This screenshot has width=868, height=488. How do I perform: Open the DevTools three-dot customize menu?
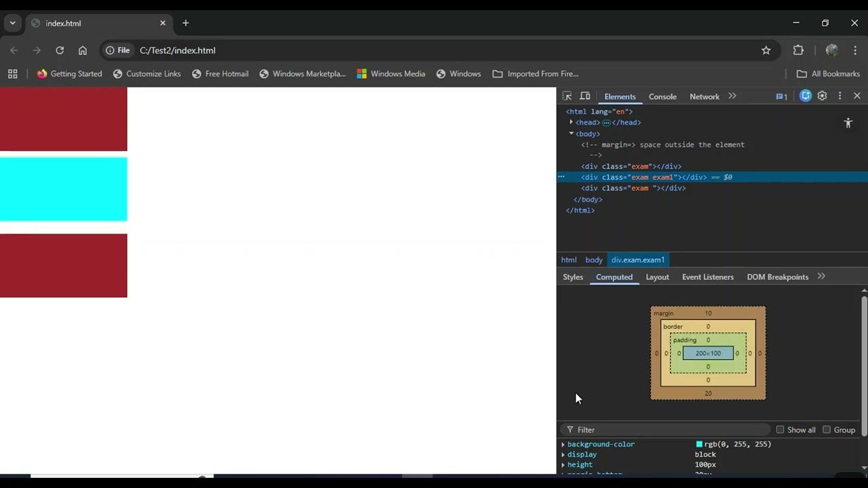(x=840, y=96)
